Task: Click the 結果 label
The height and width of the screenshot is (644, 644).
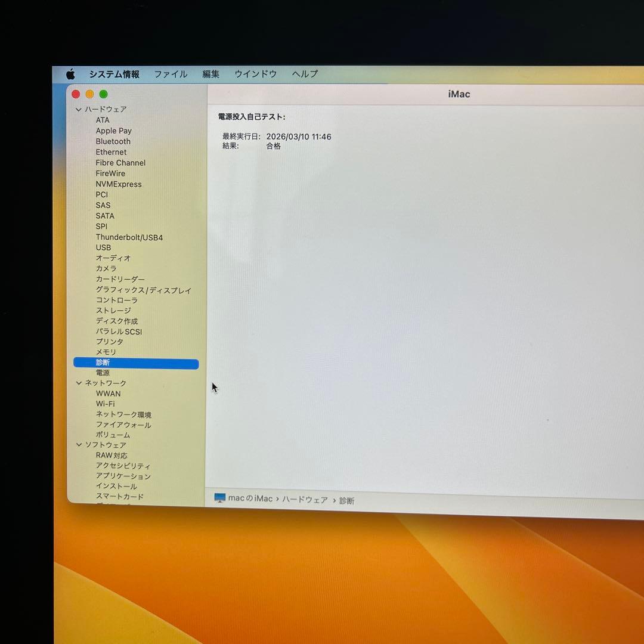Action: click(230, 146)
